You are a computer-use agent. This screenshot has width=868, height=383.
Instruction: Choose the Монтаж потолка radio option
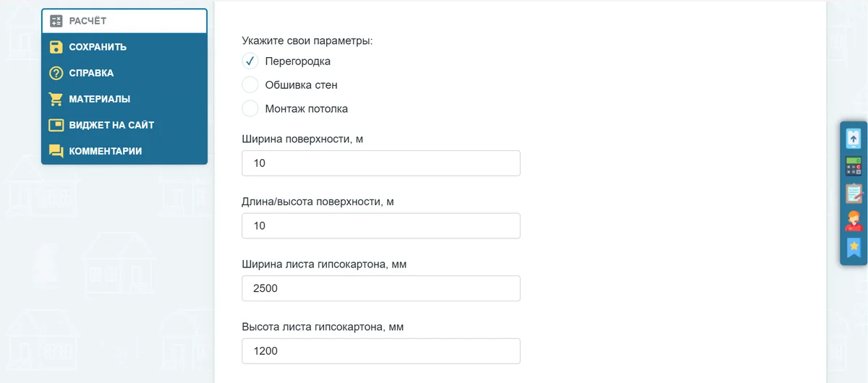click(250, 108)
